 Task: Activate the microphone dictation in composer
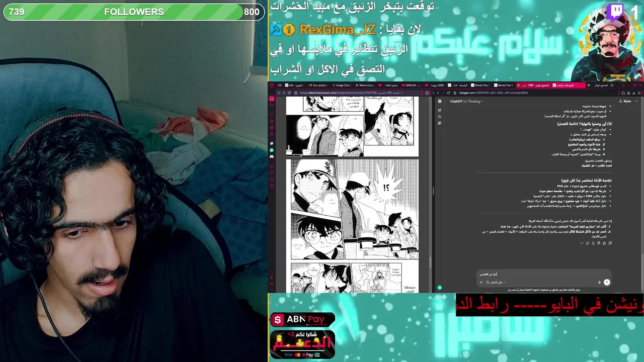coord(600,282)
